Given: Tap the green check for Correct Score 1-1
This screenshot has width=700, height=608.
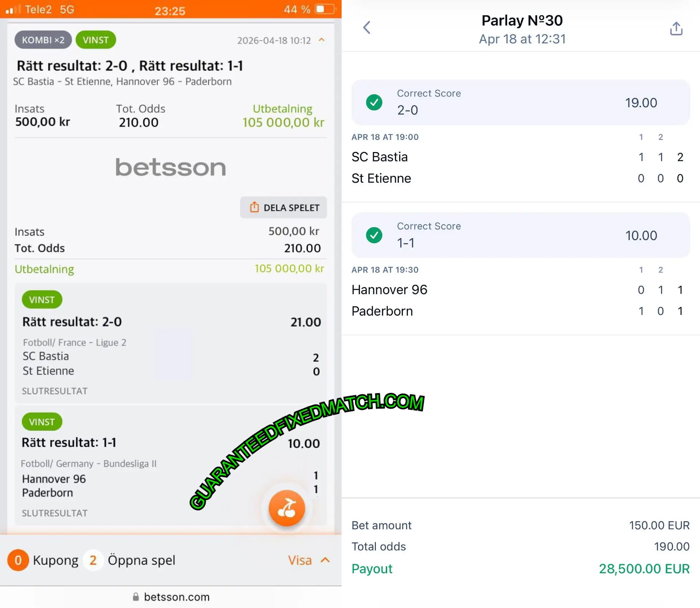Looking at the screenshot, I should [x=374, y=235].
